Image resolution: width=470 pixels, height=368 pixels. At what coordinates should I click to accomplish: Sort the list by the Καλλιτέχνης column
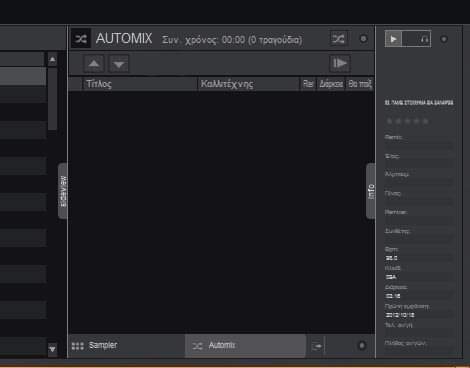(249, 84)
